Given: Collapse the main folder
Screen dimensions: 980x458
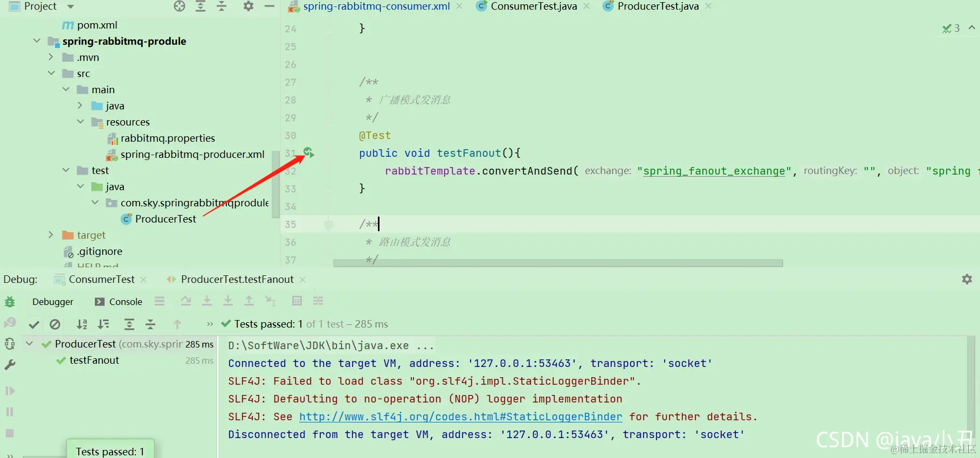Looking at the screenshot, I should pos(66,89).
